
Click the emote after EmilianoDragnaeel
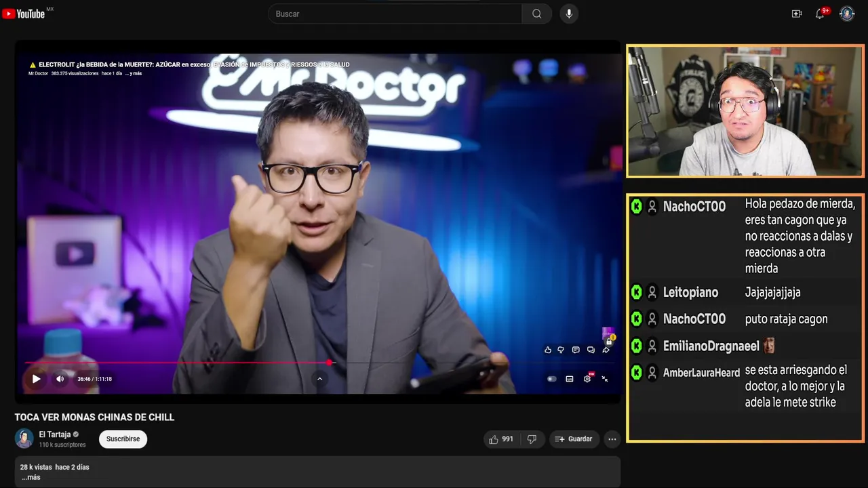pyautogui.click(x=769, y=346)
